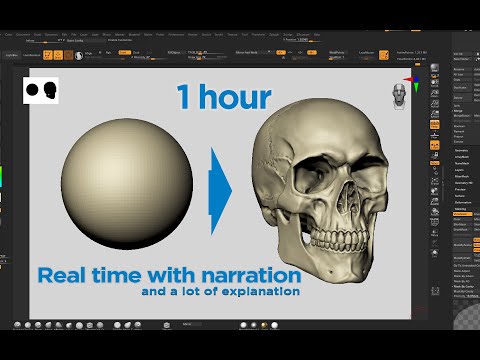480x360 pixels.
Task: Open the Transform menu
Action: [258, 35]
